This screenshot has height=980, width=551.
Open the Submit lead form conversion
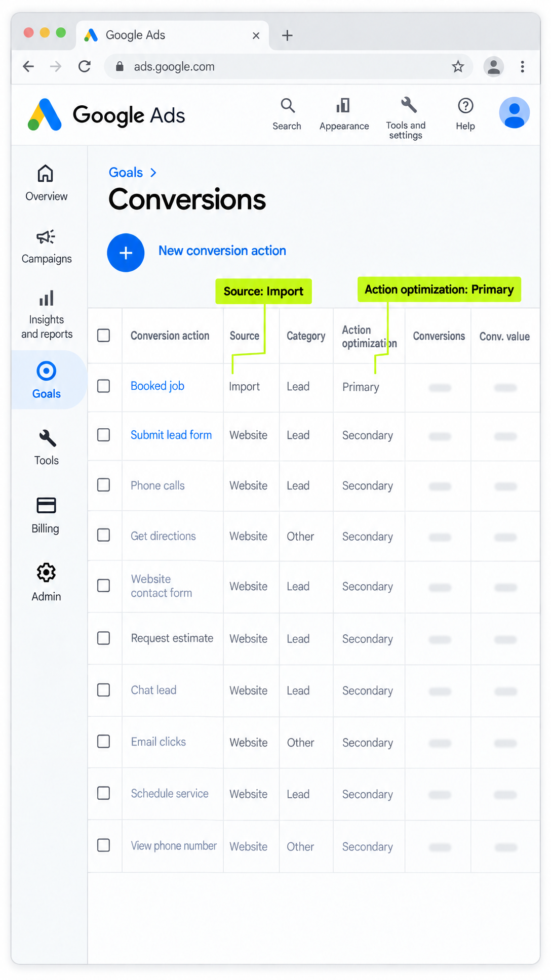171,435
